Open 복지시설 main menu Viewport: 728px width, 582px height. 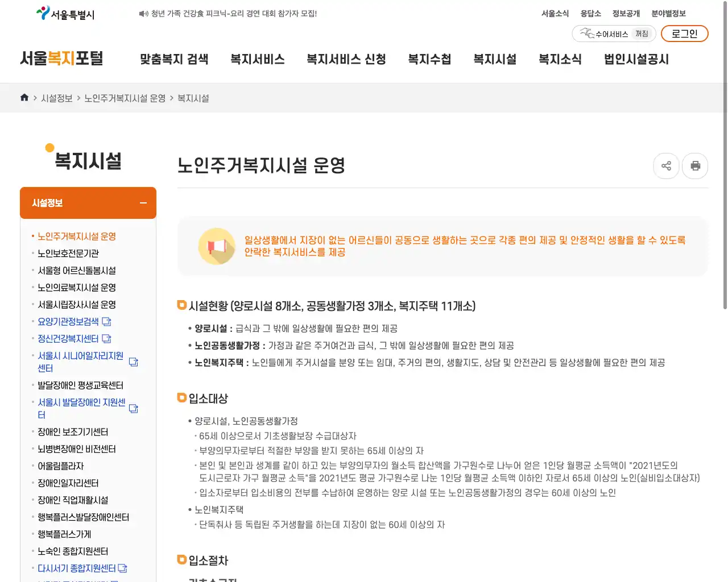(x=495, y=59)
